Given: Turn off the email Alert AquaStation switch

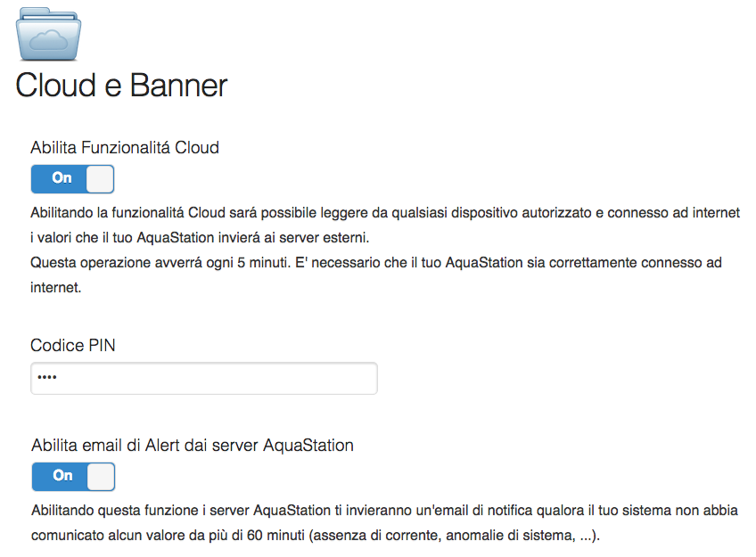Looking at the screenshot, I should [x=73, y=477].
